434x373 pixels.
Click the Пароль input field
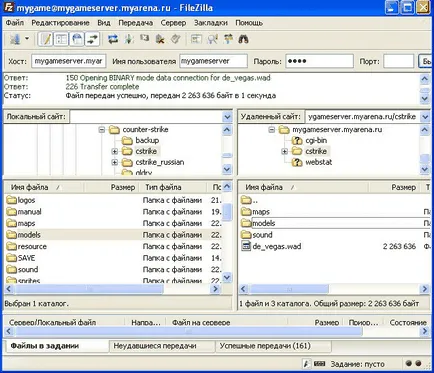pyautogui.click(x=319, y=61)
